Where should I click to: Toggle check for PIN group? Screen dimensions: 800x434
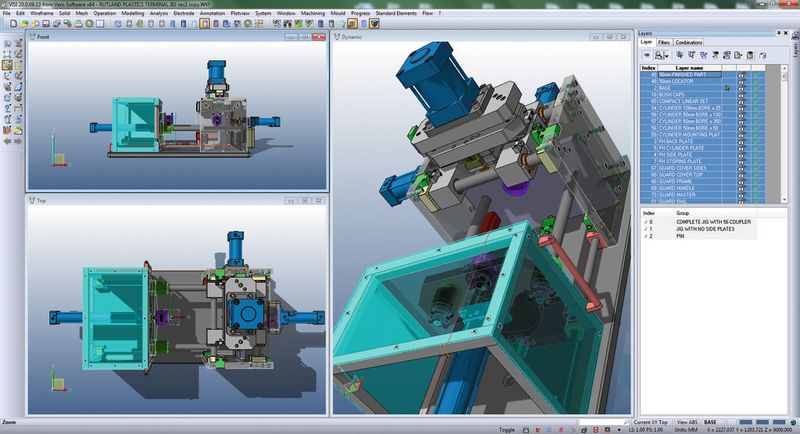(x=646, y=236)
